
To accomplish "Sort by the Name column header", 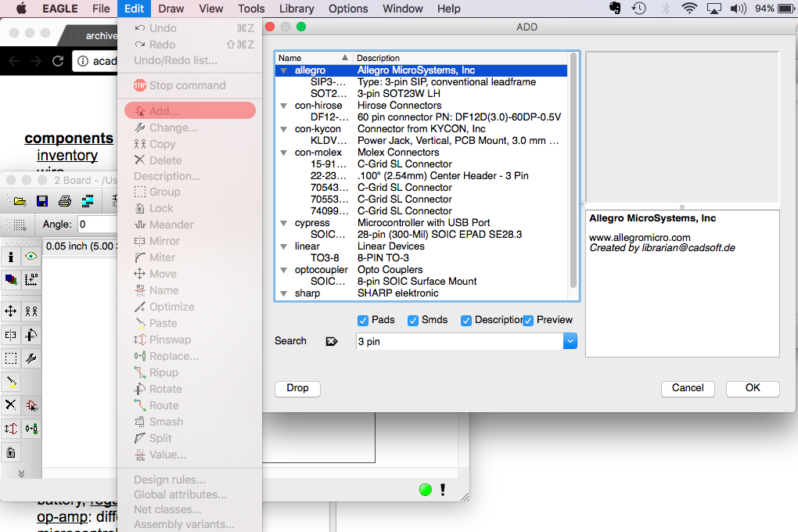I will [x=314, y=58].
